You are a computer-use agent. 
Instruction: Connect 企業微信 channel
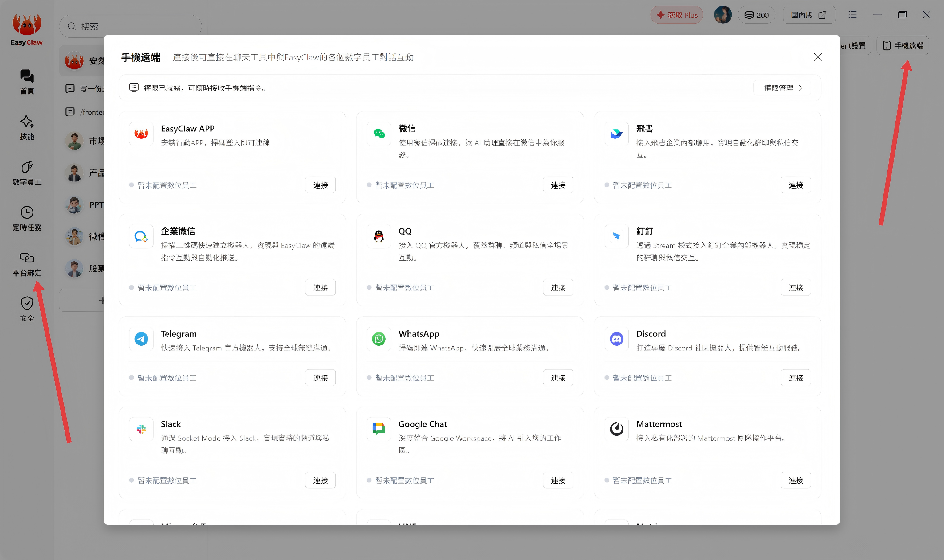pos(320,288)
